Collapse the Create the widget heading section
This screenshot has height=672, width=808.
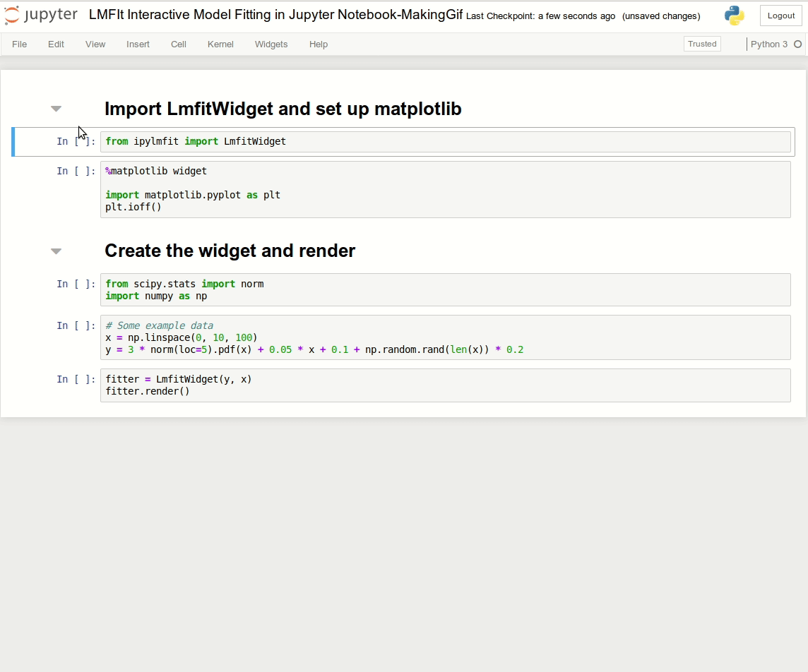[x=57, y=251]
